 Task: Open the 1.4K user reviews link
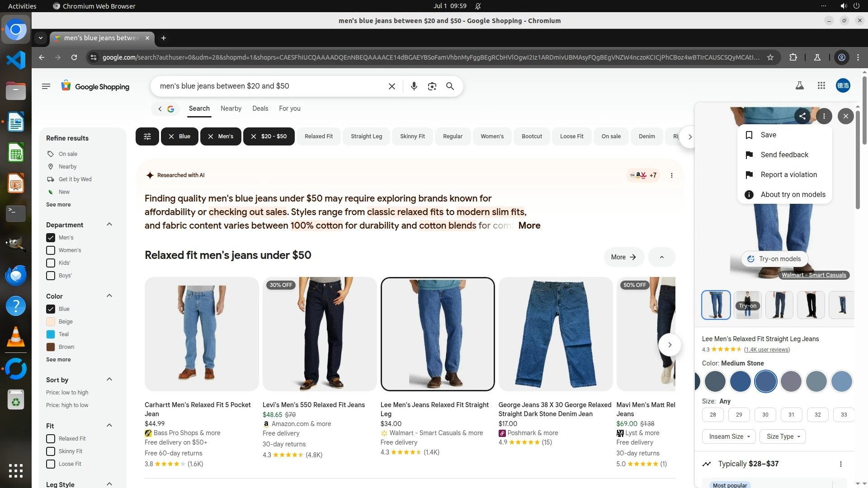(x=767, y=350)
